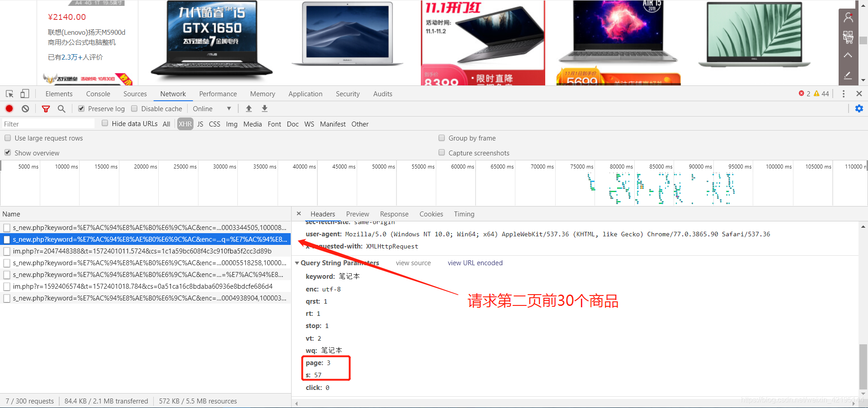Filter requests by WS type
The height and width of the screenshot is (408, 868).
309,124
